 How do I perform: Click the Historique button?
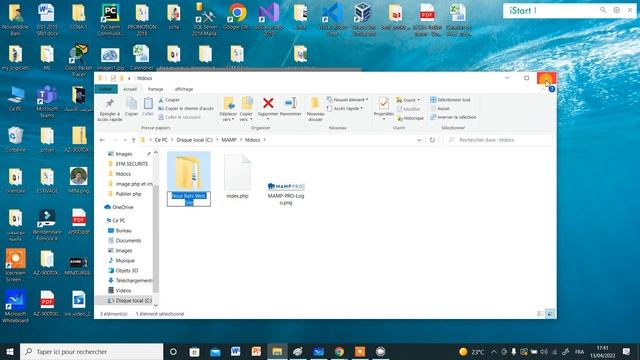[410, 118]
